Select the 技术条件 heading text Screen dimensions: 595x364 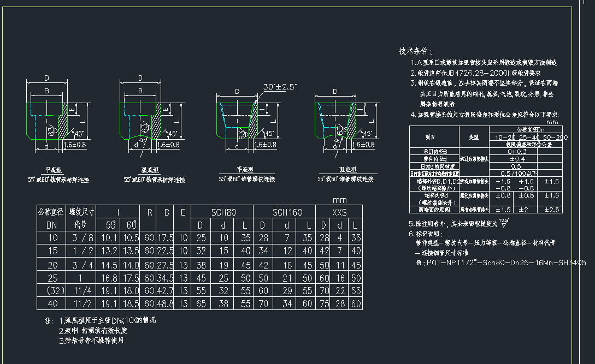416,51
